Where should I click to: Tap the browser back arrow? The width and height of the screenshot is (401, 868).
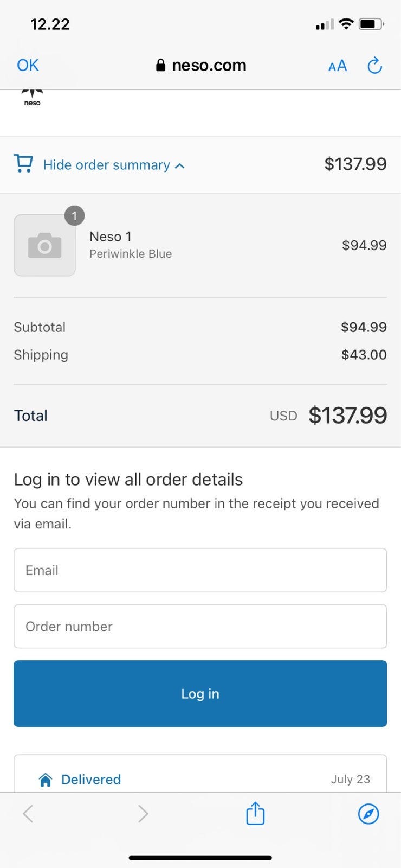(x=28, y=813)
